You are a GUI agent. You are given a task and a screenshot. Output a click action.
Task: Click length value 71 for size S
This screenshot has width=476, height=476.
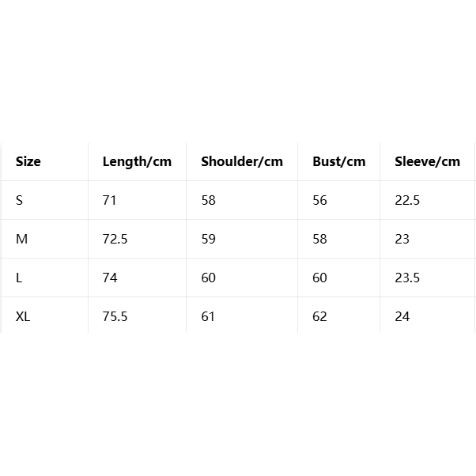click(109, 200)
